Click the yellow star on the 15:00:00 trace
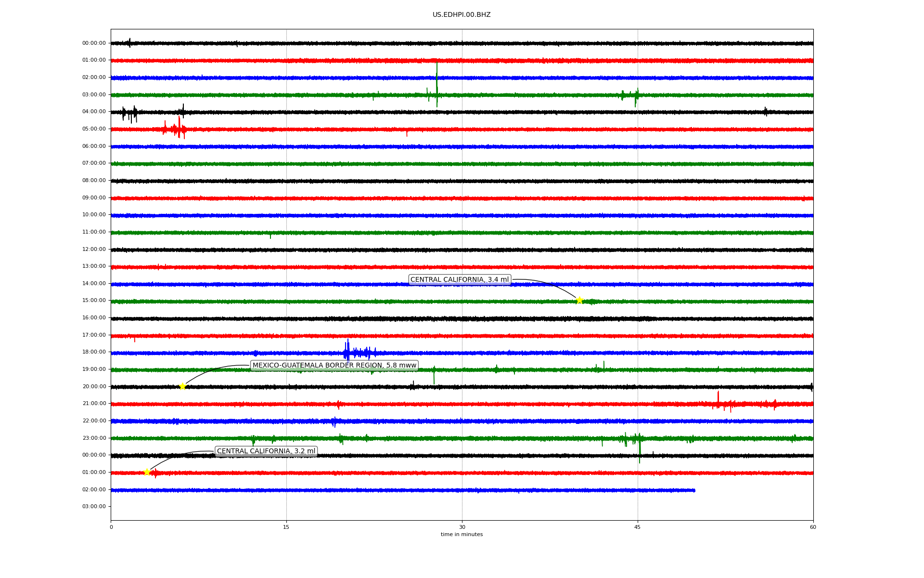The width and height of the screenshot is (924, 578). coord(579,300)
